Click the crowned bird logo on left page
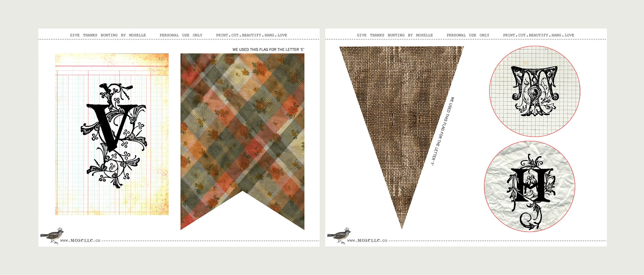Image resolution: width=644 pixels, height=275 pixels. tap(52, 236)
